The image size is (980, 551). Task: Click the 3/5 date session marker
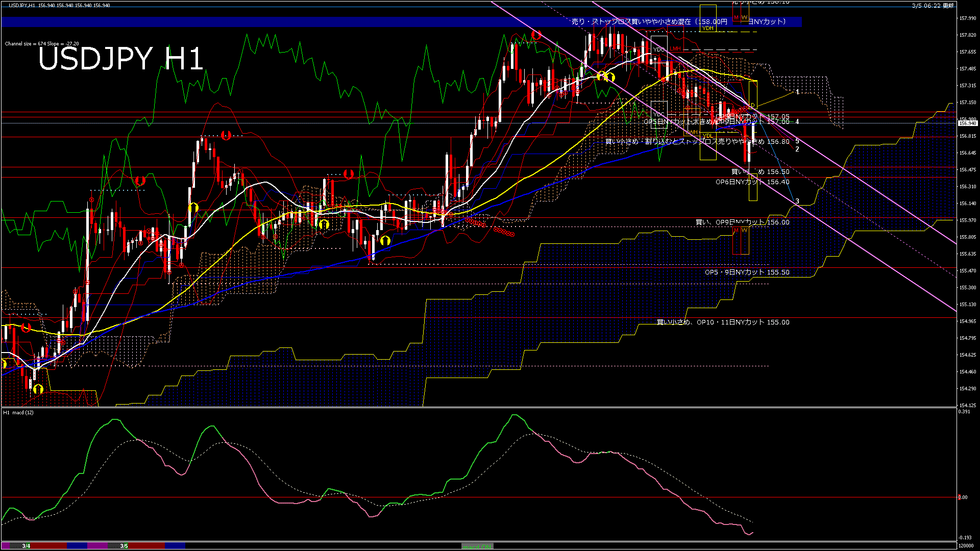click(x=124, y=546)
